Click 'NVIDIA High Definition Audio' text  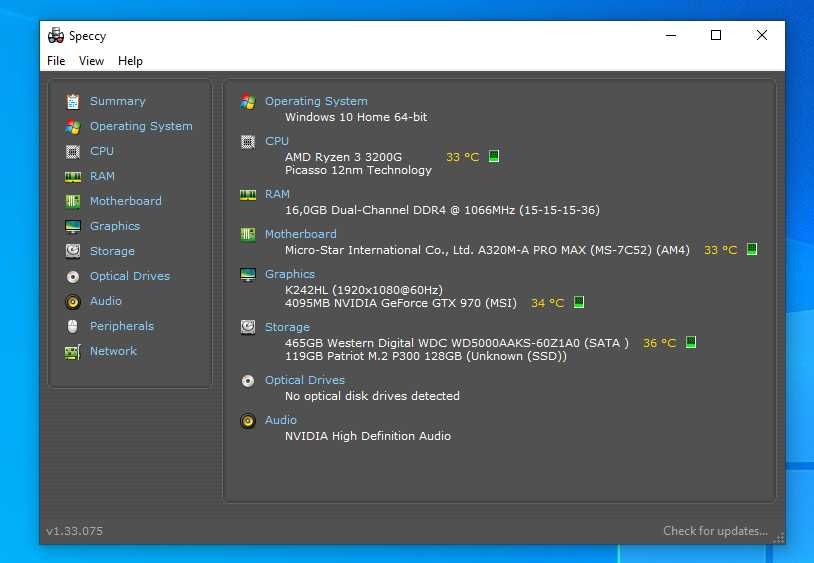368,436
